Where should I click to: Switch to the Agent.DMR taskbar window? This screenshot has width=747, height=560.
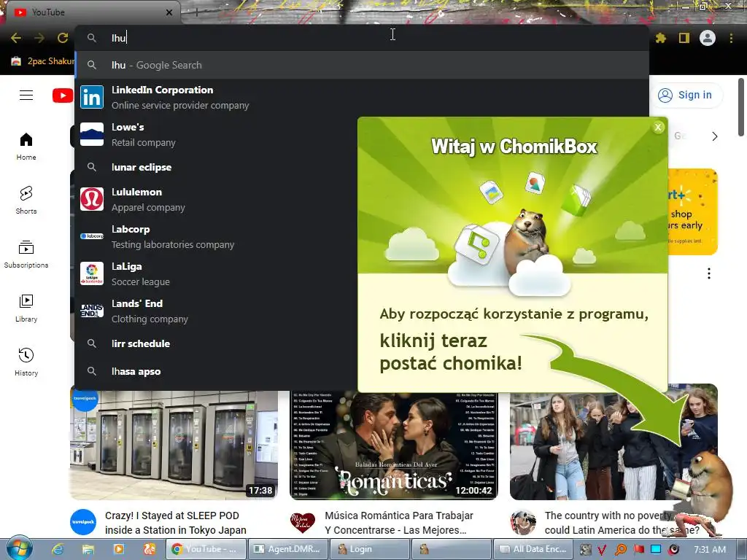click(x=288, y=549)
